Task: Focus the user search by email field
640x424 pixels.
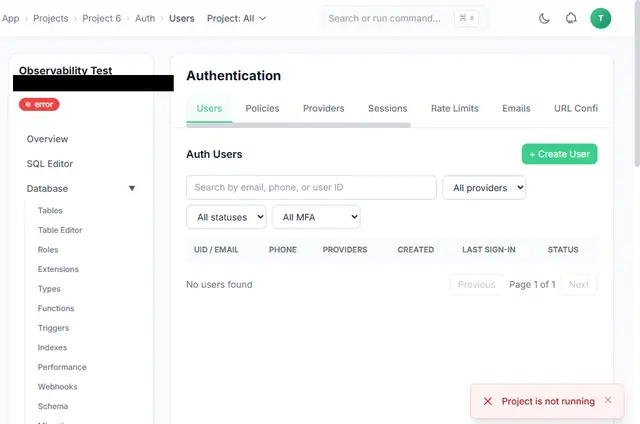Action: [311, 187]
